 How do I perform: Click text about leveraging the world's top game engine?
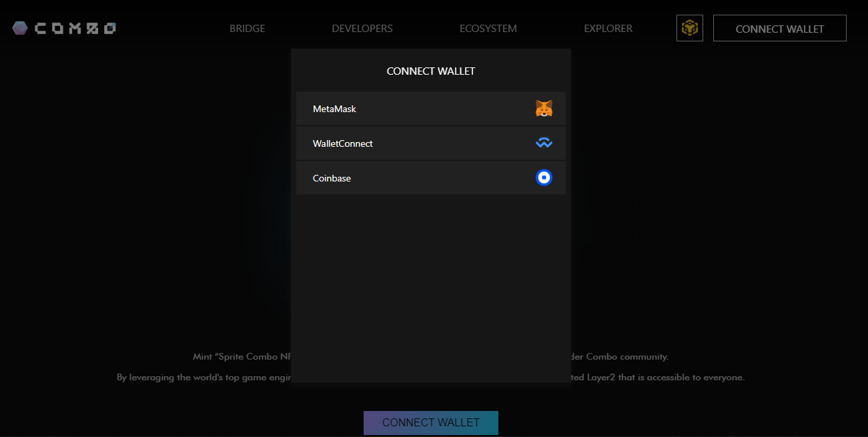click(203, 378)
